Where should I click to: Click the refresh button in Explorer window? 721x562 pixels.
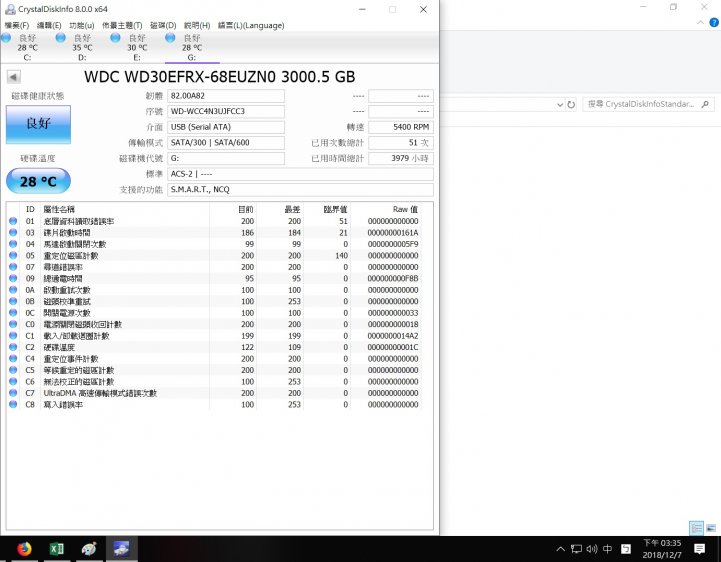click(x=571, y=104)
